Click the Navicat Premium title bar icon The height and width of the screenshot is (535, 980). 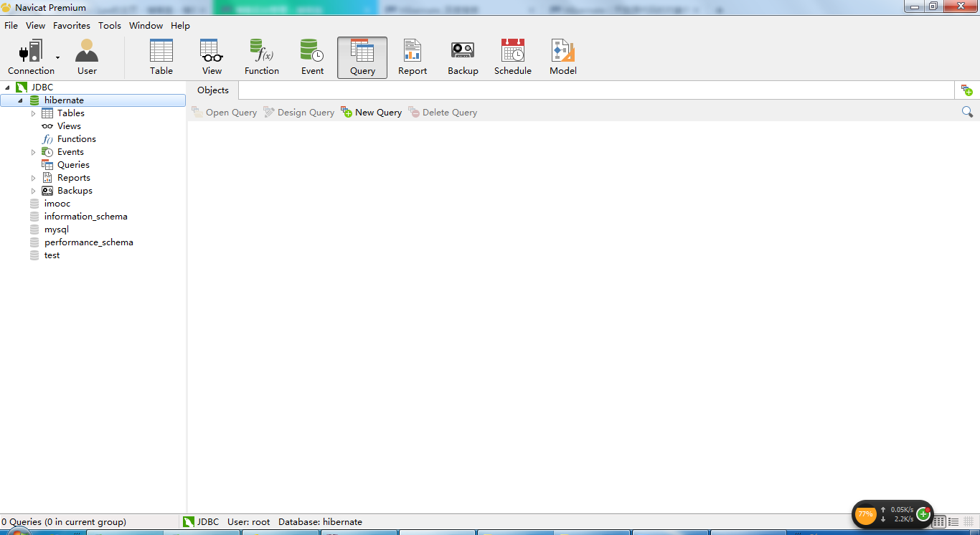pos(6,7)
